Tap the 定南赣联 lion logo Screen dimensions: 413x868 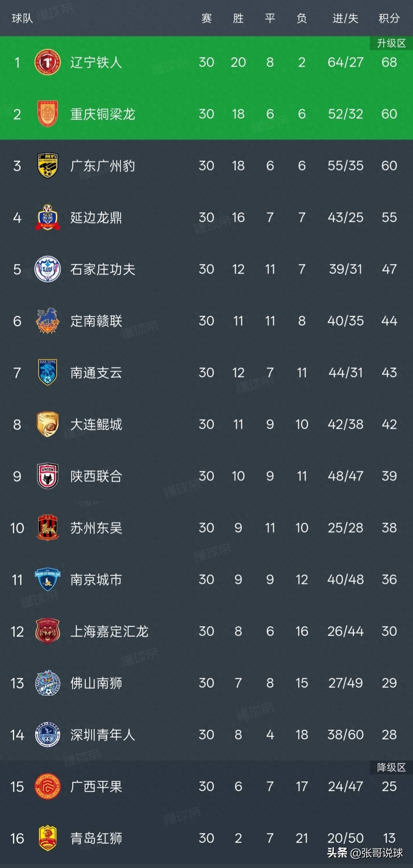click(47, 321)
